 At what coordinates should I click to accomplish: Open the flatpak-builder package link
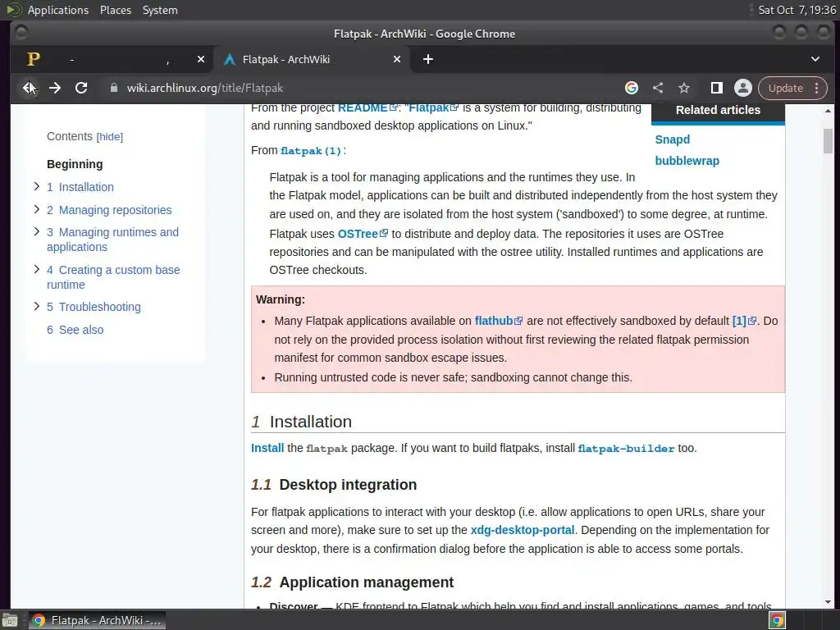[626, 449]
